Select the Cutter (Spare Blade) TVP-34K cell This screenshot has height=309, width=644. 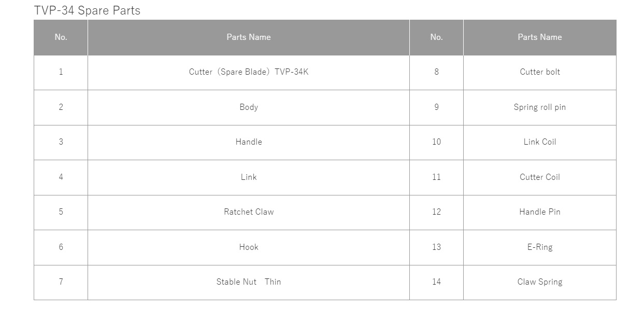coord(249,72)
